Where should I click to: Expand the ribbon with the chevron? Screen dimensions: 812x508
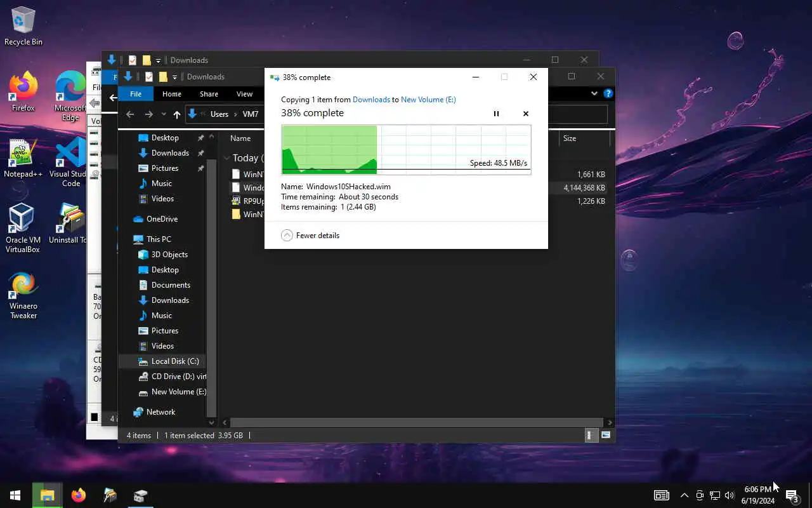pos(594,93)
